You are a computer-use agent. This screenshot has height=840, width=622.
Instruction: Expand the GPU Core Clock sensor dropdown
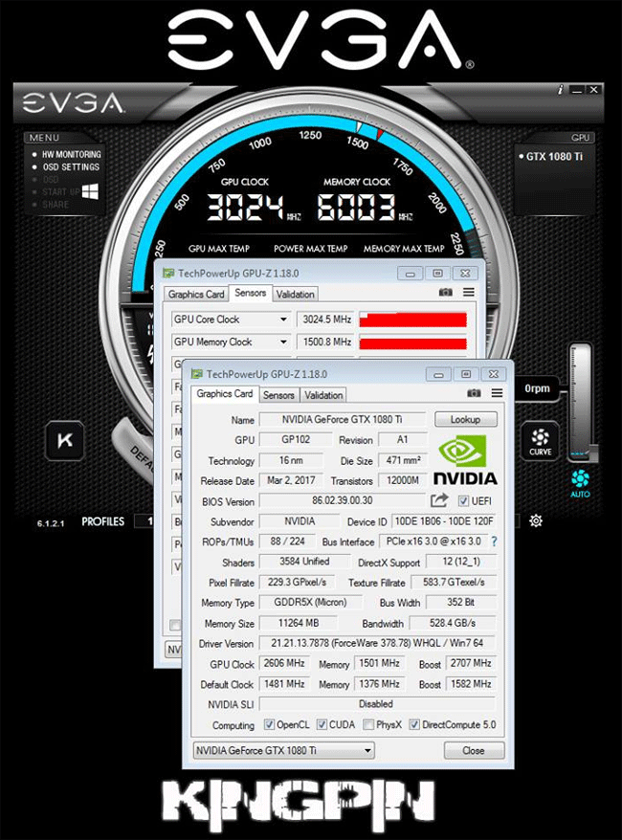pos(283,320)
